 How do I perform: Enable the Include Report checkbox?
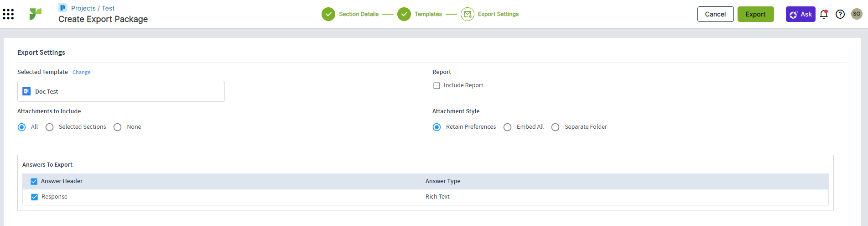click(x=437, y=85)
